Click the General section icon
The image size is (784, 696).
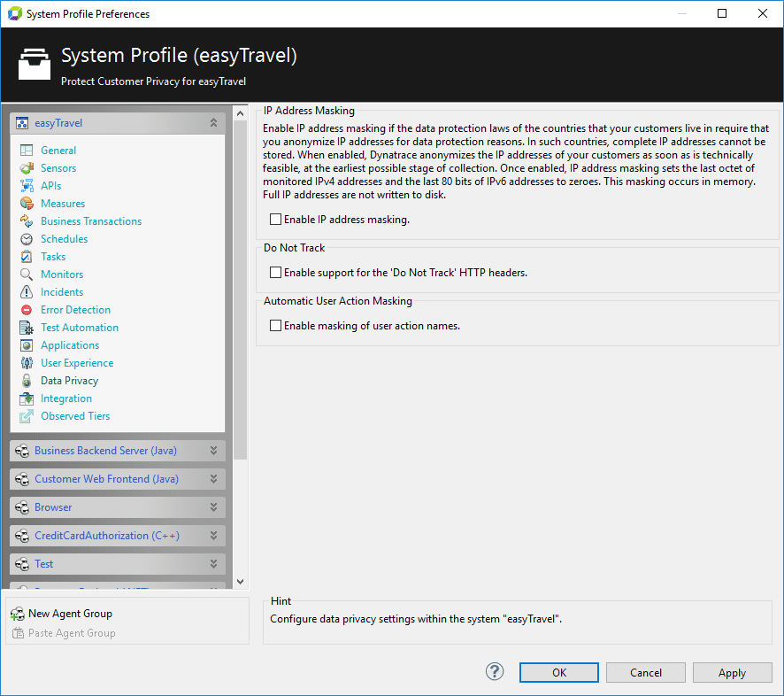click(x=27, y=151)
